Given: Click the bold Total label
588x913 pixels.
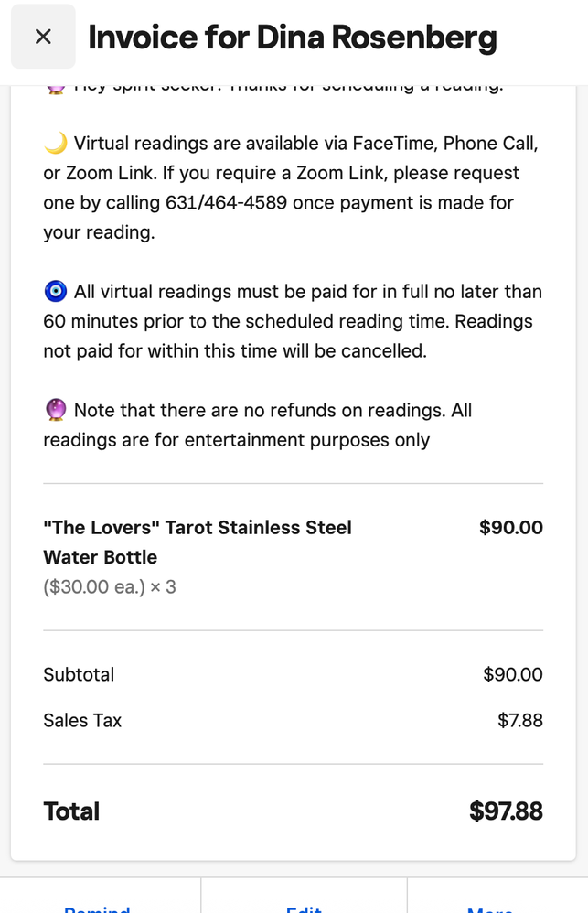Looking at the screenshot, I should point(71,811).
